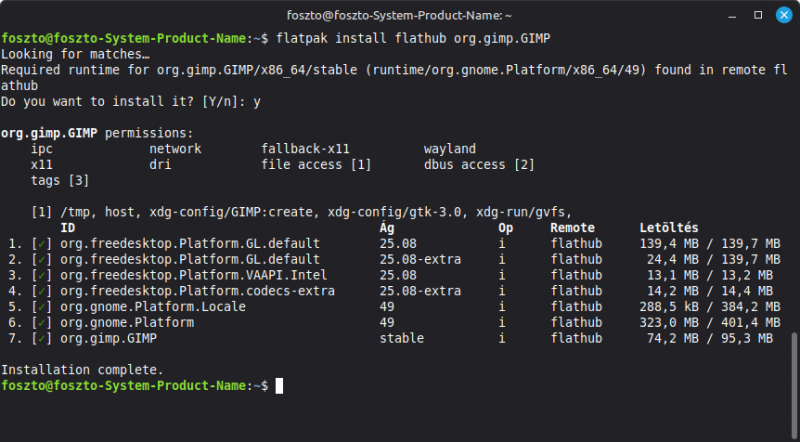
Task: Close the terminal with the blue X
Action: click(784, 15)
